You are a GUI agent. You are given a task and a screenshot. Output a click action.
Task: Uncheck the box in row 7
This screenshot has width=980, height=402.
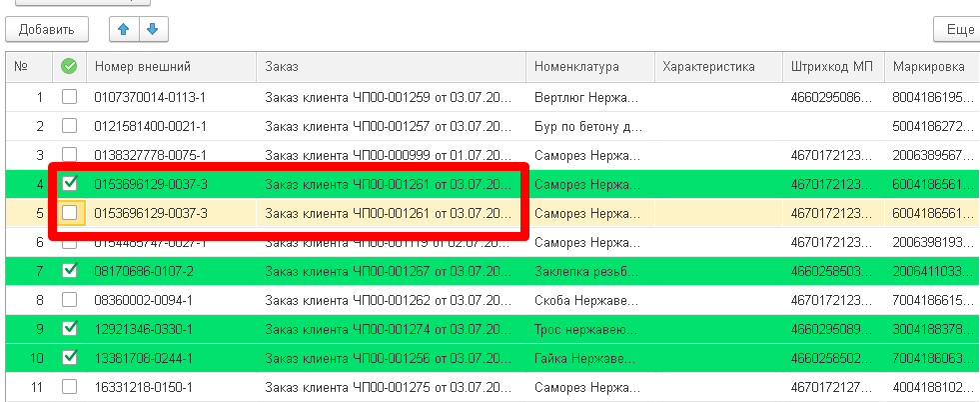(x=69, y=271)
